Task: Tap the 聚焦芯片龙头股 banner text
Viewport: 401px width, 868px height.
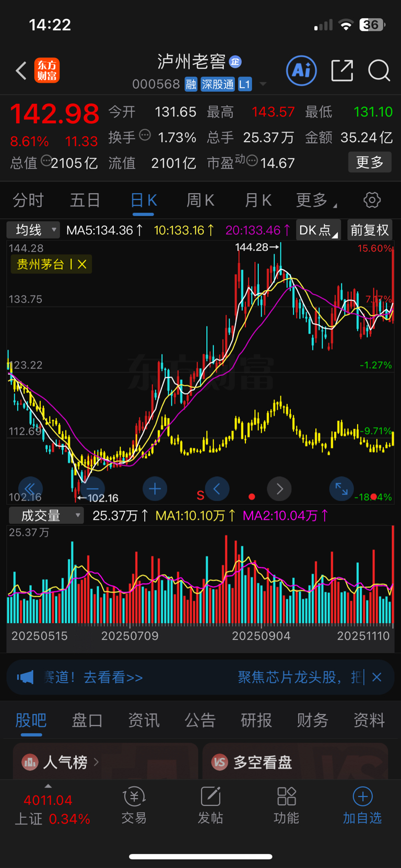Action: pyautogui.click(x=300, y=677)
